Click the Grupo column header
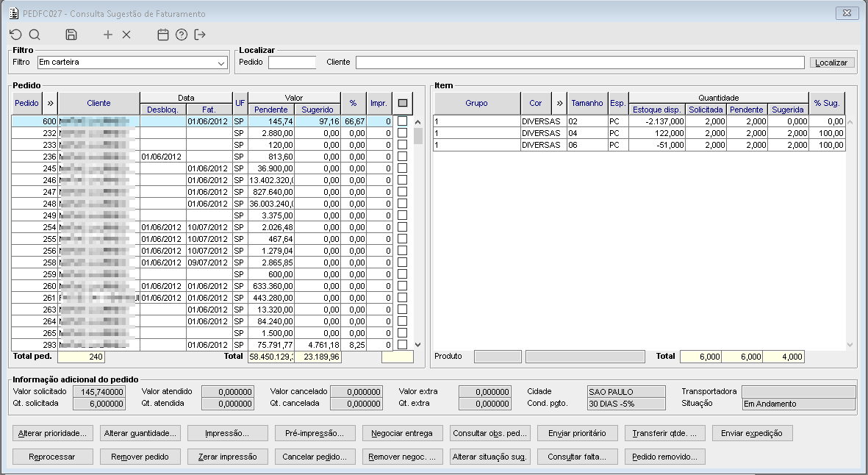 [x=476, y=104]
